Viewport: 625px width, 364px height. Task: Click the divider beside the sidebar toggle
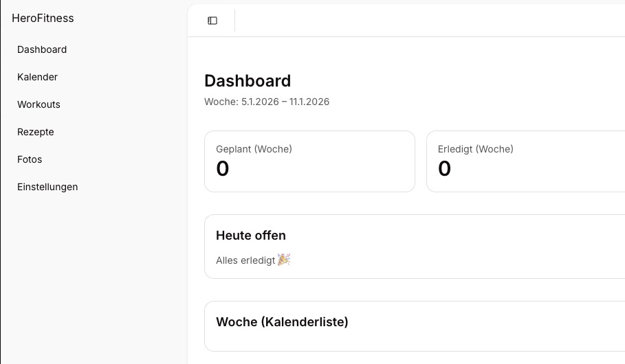tap(234, 21)
